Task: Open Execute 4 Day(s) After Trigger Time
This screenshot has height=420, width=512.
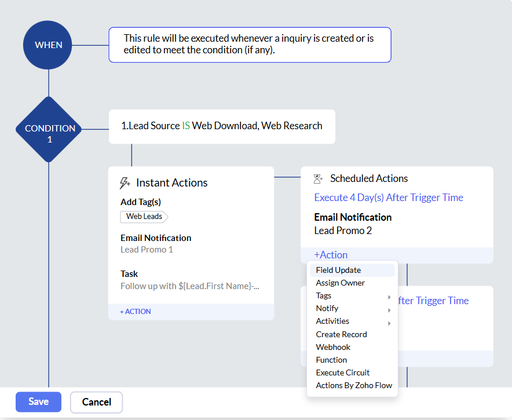Action: [389, 198]
